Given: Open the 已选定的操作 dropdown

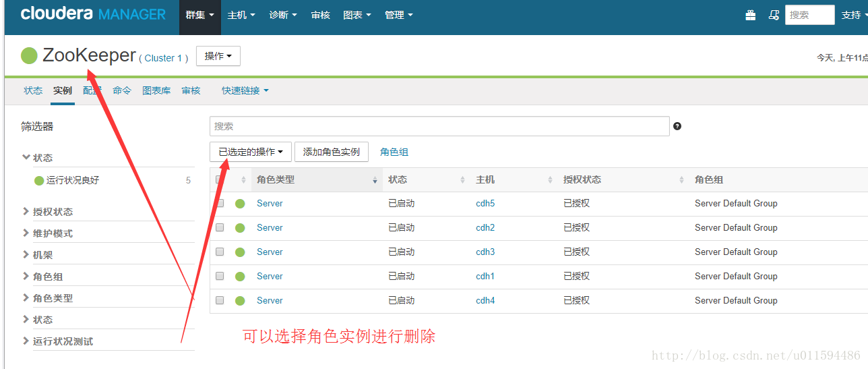Looking at the screenshot, I should pyautogui.click(x=251, y=152).
